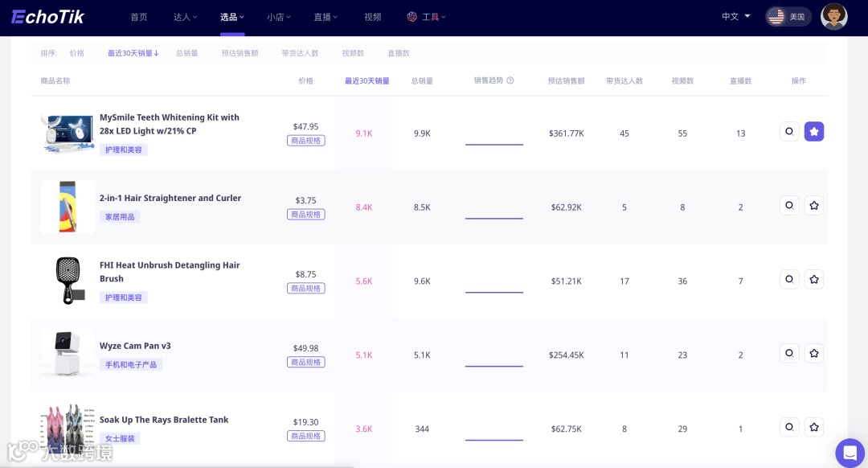This screenshot has height=468, width=868.
Task: Open MySmile Teeth Whitening Kit product title
Action: pyautogui.click(x=170, y=124)
